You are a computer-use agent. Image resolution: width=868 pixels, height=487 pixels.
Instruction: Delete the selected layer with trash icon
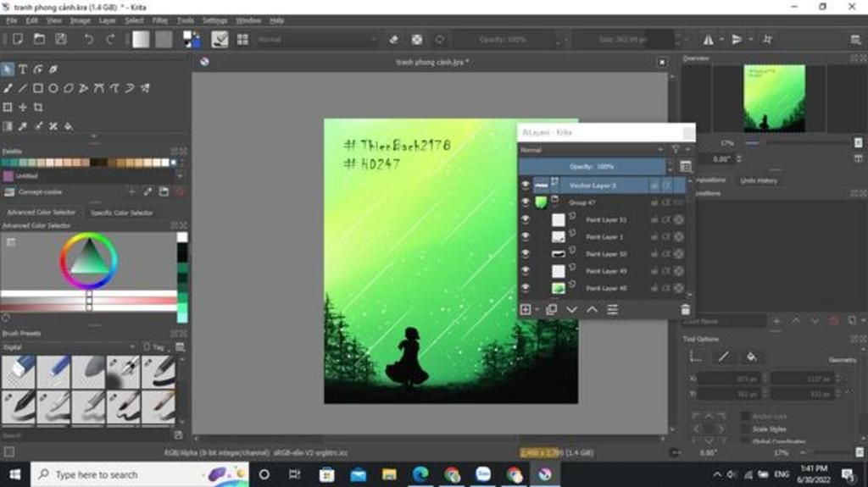pyautogui.click(x=685, y=310)
